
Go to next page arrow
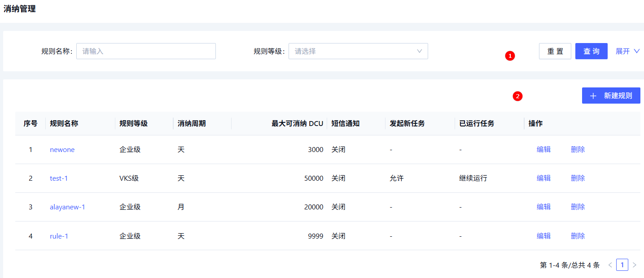(x=634, y=265)
